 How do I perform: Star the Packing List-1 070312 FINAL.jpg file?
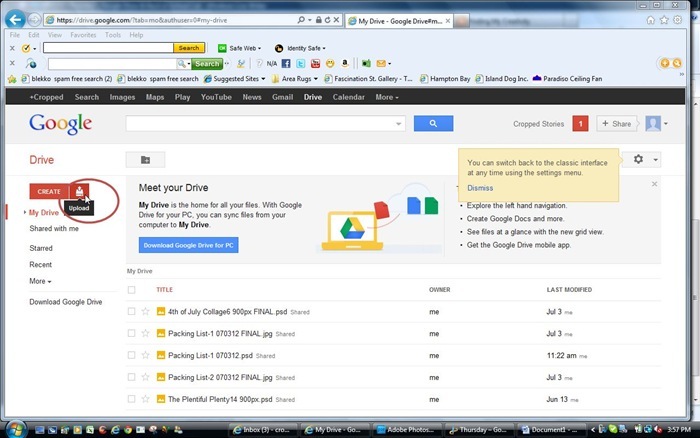[x=146, y=333]
